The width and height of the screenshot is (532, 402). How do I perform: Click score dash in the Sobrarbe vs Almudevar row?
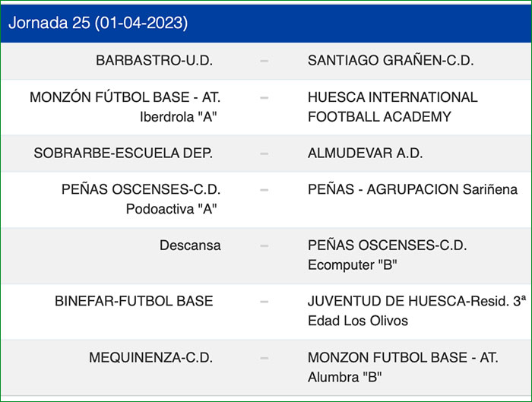pyautogui.click(x=264, y=153)
